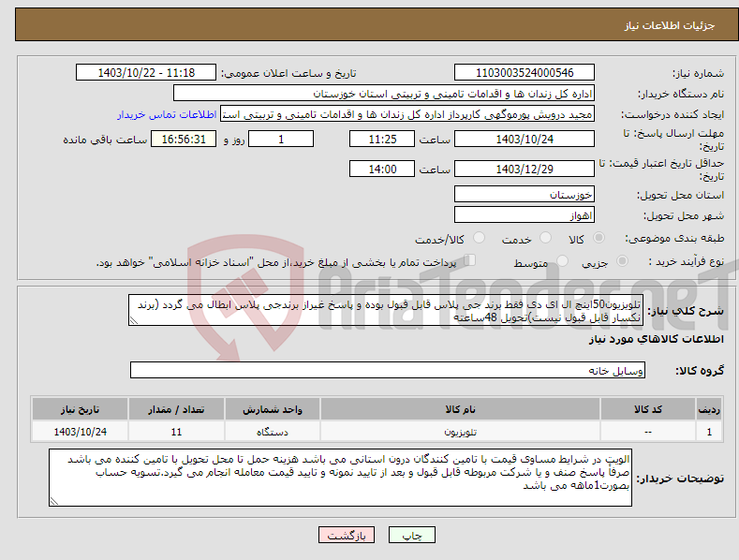Click the تعداد / مقدار column header
This screenshot has width=739, height=560.
[176, 409]
